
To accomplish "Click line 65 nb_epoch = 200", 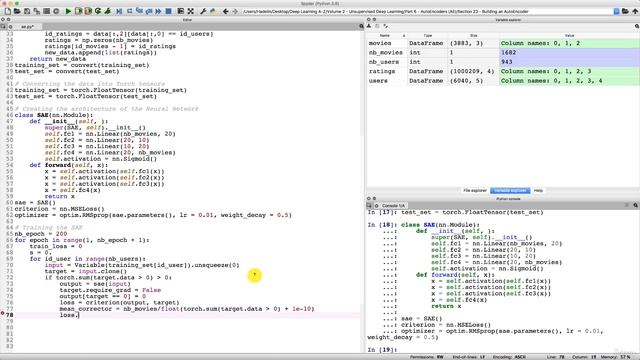I will pos(41,234).
